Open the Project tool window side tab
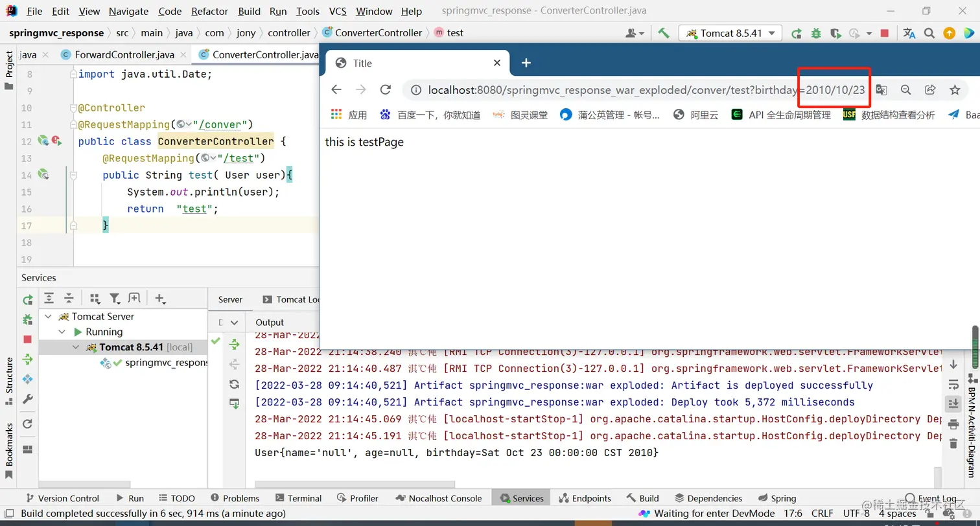This screenshot has height=526, width=980. [8, 70]
